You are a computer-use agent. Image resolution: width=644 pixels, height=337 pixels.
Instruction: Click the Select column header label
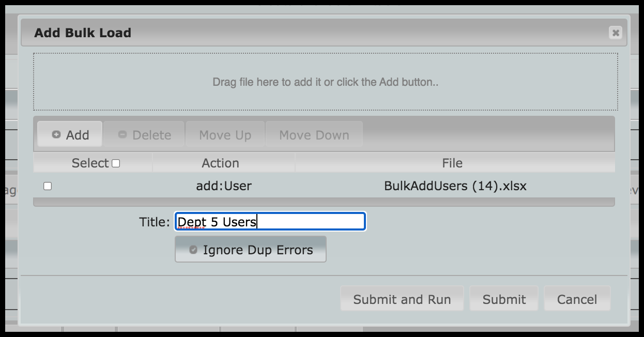[x=90, y=163]
